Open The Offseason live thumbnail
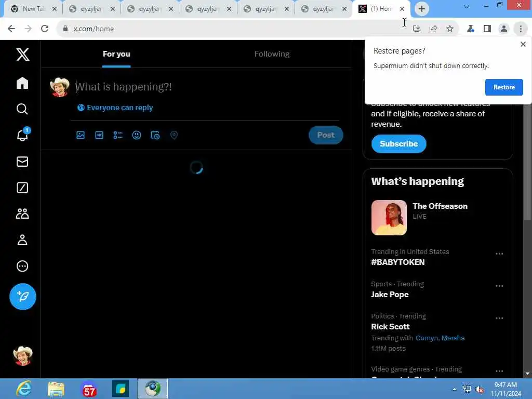This screenshot has width=532, height=399. pyautogui.click(x=389, y=218)
